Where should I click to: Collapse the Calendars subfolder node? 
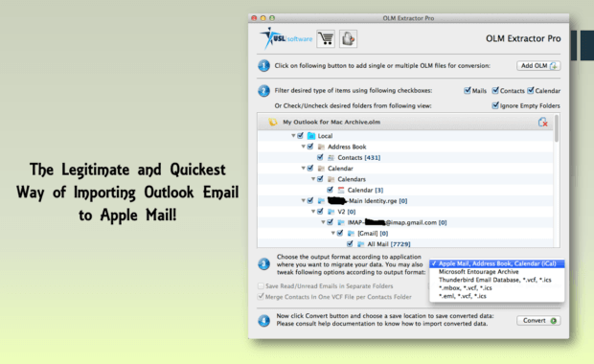[313, 179]
